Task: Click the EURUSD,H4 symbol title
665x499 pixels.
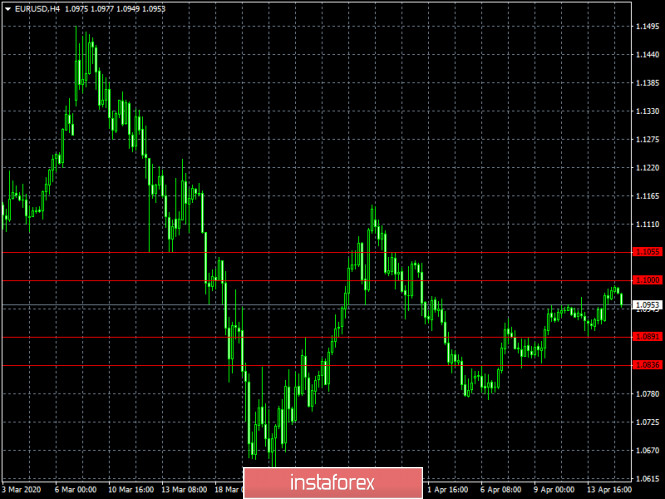Action: tap(37, 9)
